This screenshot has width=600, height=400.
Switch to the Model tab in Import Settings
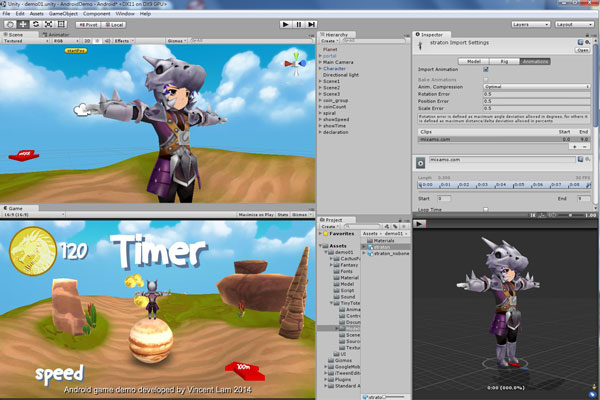[x=474, y=61]
